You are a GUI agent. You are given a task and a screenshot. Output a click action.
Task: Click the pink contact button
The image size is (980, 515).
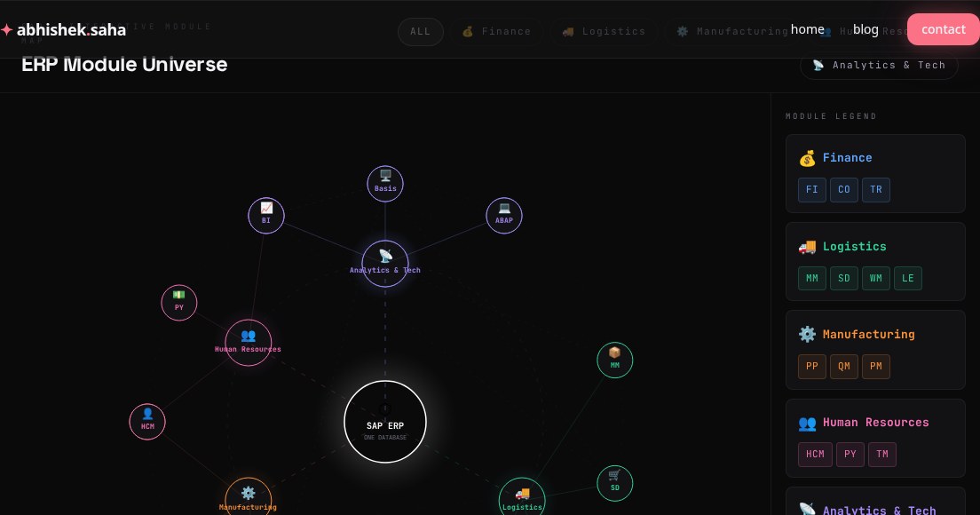[943, 29]
